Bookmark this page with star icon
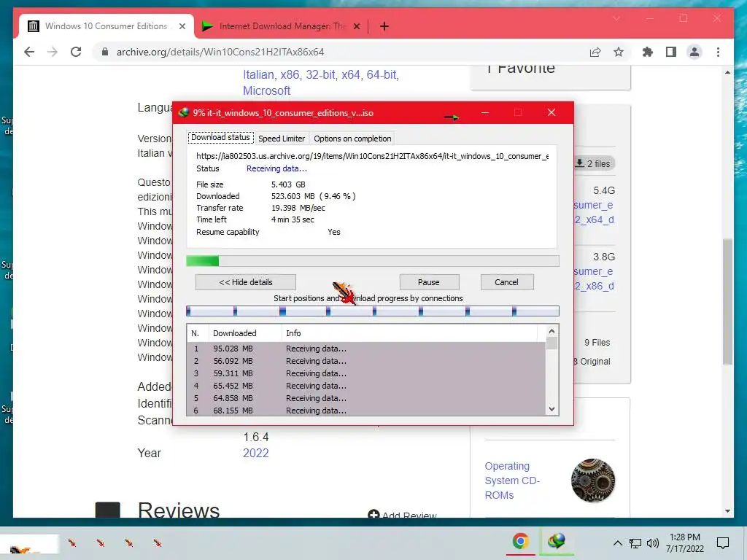 click(x=619, y=52)
